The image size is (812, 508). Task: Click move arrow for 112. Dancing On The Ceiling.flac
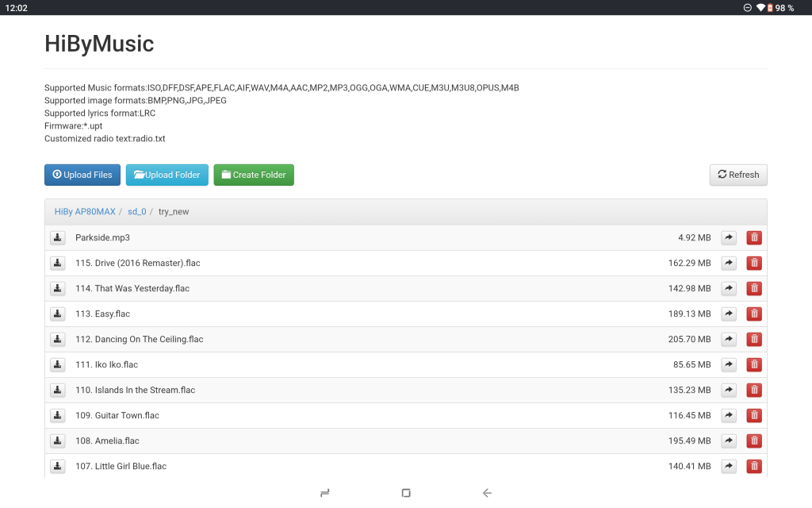[729, 339]
